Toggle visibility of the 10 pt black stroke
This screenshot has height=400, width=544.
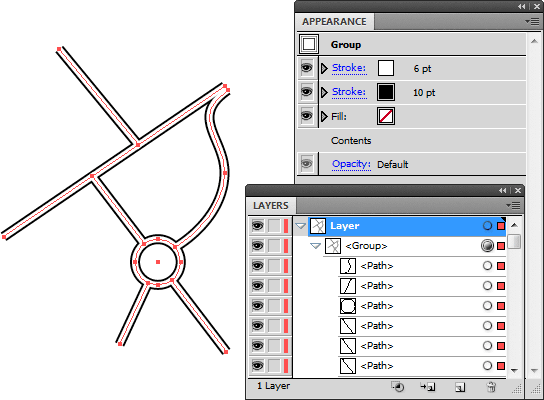click(x=307, y=92)
